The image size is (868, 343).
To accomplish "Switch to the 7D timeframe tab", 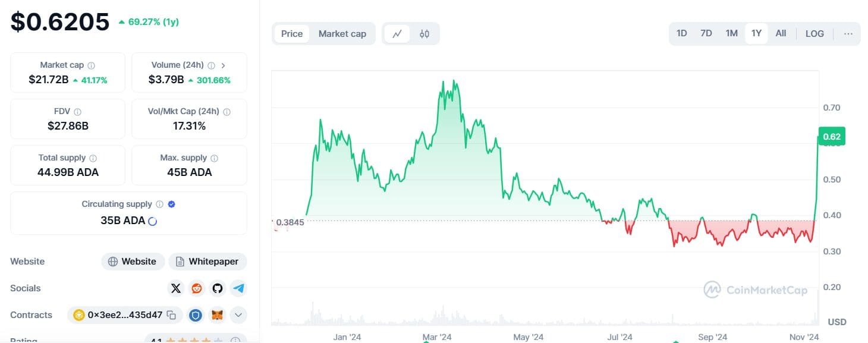I will [x=706, y=33].
